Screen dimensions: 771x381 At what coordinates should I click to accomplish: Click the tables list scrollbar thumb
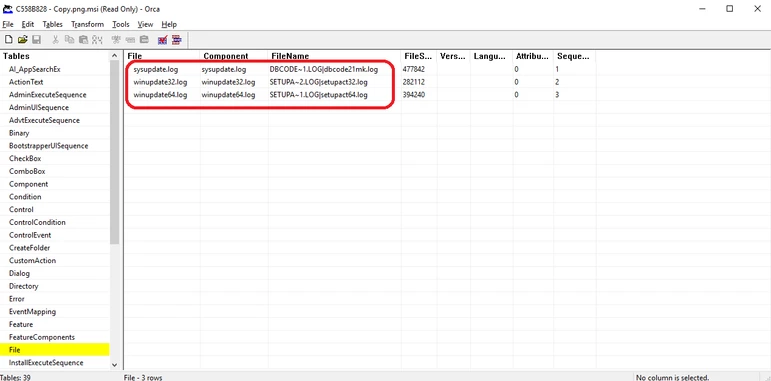[x=115, y=152]
